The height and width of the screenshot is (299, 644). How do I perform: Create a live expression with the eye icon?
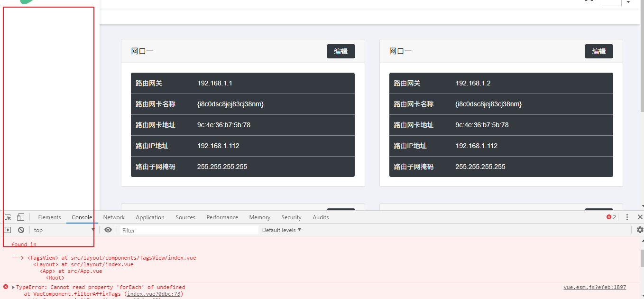[108, 230]
